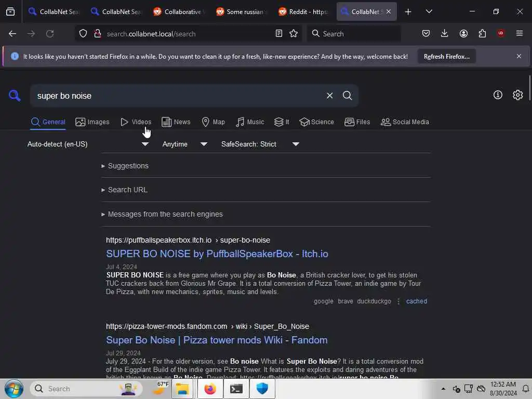The height and width of the screenshot is (399, 532).
Task: Open the Anytime time range dropdown
Action: click(185, 144)
